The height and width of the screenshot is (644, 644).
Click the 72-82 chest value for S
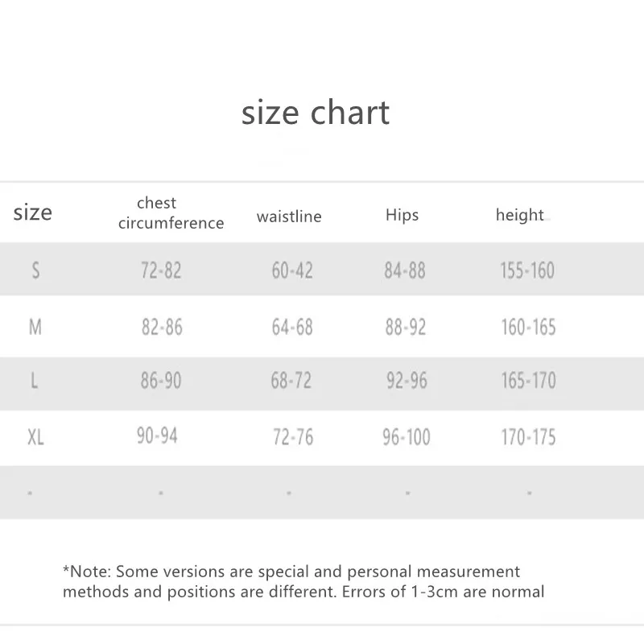click(161, 270)
